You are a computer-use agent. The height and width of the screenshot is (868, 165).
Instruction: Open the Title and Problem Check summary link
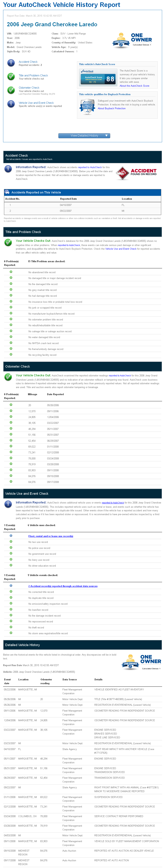tap(33, 75)
